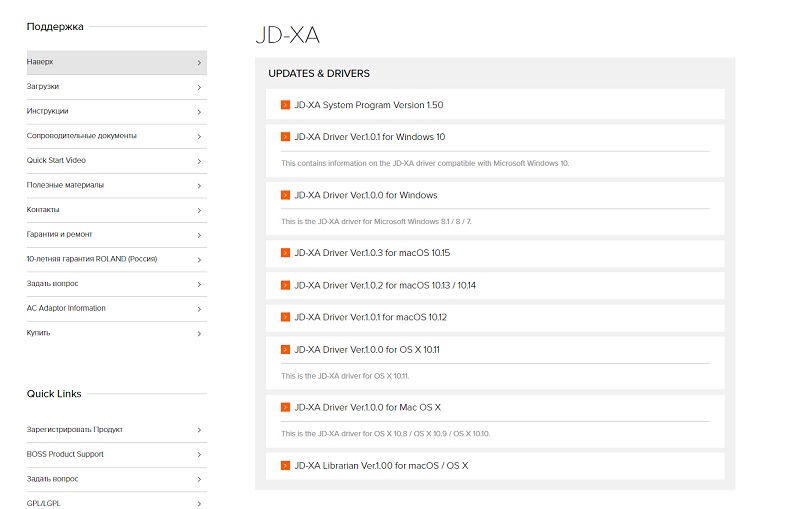Image resolution: width=799 pixels, height=509 pixels.
Task: Click description text about Microsoft Windows 10 compatibility
Action: 425,164
